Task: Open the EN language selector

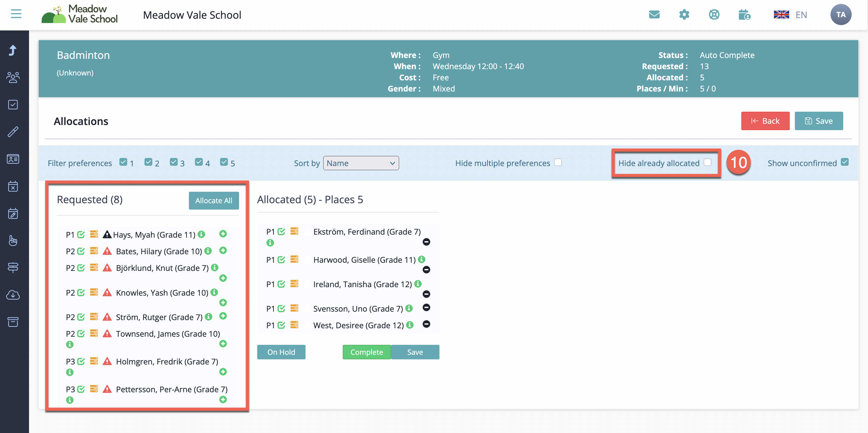Action: click(790, 15)
